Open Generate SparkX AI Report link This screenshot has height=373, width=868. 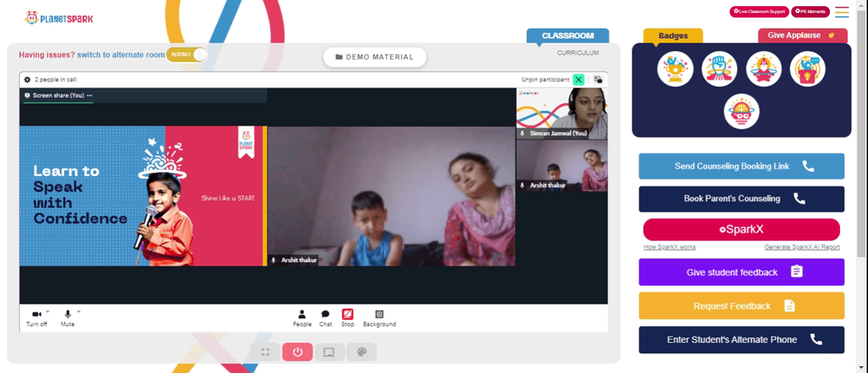point(802,247)
